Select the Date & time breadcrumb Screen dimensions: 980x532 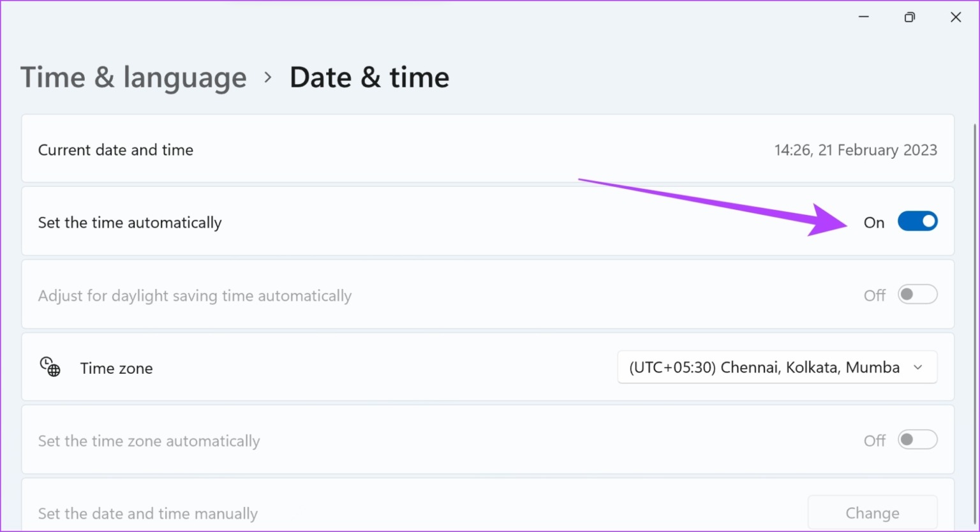369,77
